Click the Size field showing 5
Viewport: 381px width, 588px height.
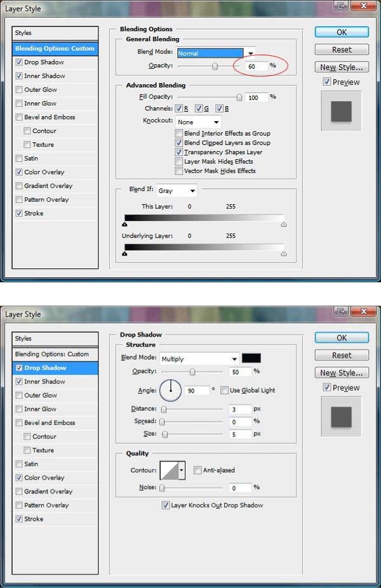pyautogui.click(x=240, y=434)
